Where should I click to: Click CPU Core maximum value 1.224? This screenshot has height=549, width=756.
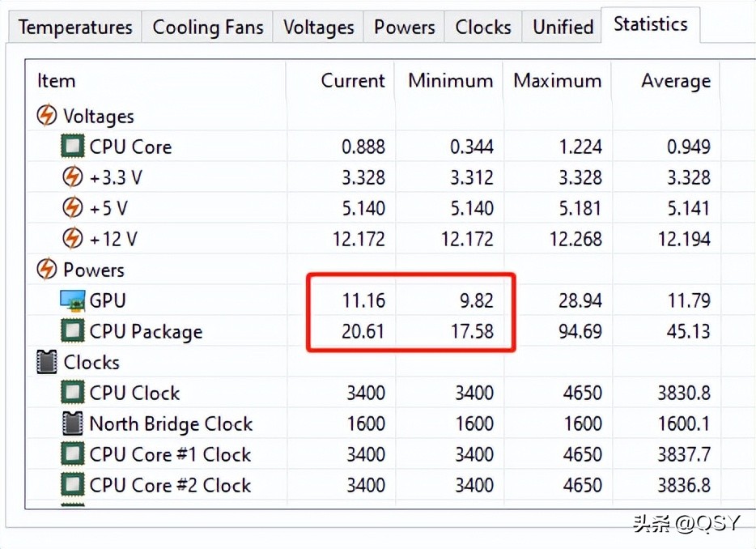580,147
